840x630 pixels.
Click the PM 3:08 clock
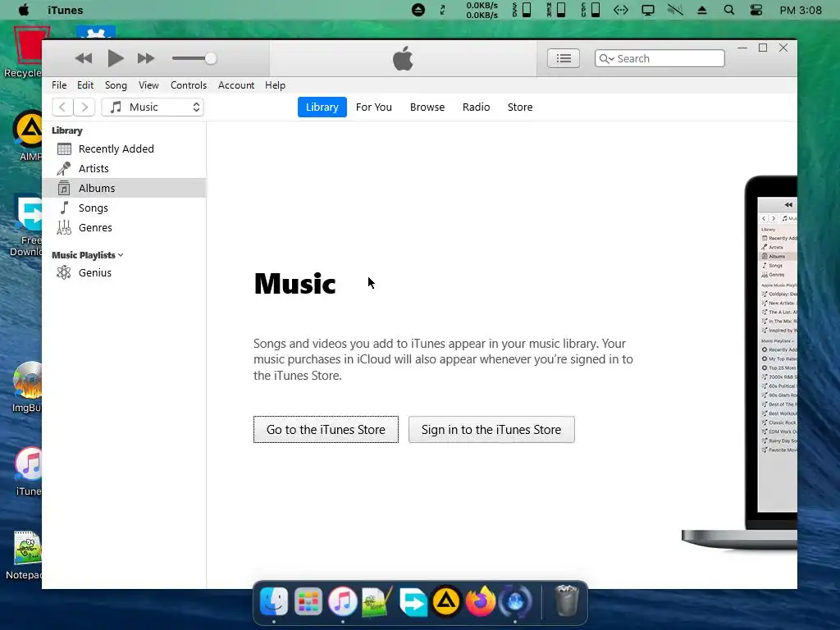(801, 10)
